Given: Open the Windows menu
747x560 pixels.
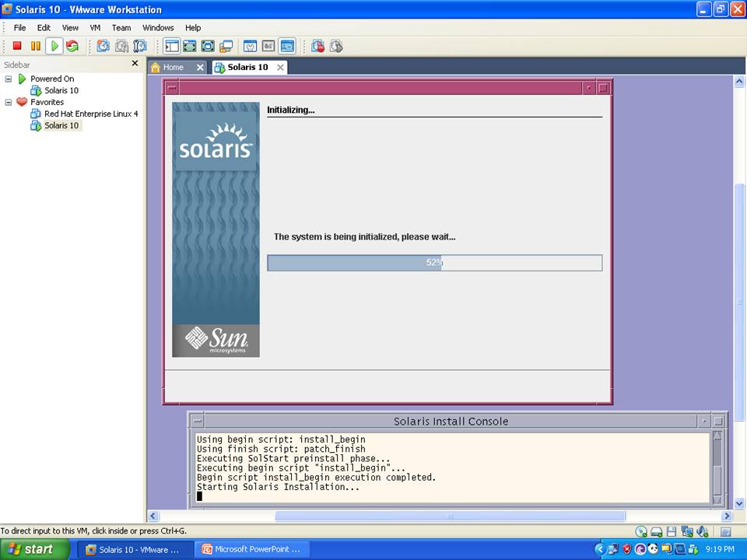Looking at the screenshot, I should [x=158, y=28].
